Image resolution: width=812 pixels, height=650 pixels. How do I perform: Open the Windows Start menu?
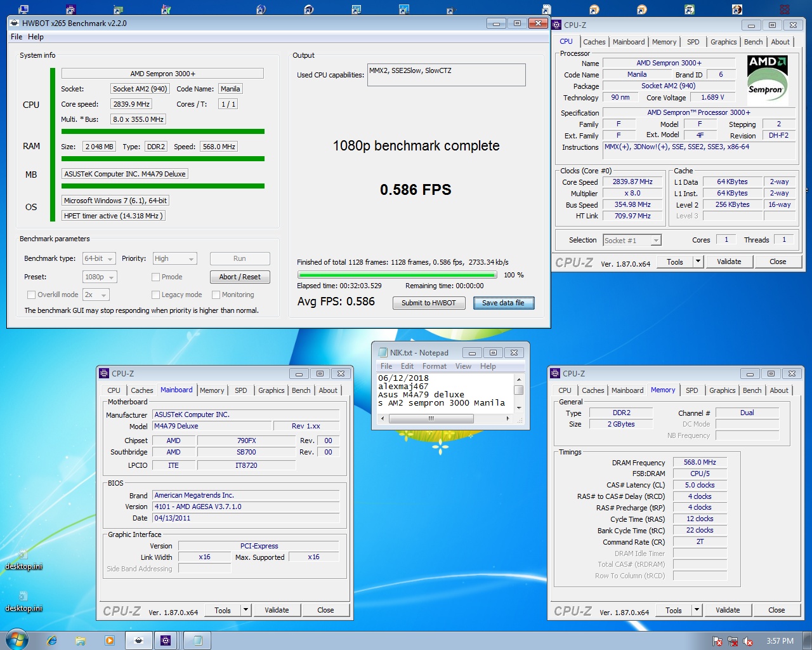coord(16,640)
